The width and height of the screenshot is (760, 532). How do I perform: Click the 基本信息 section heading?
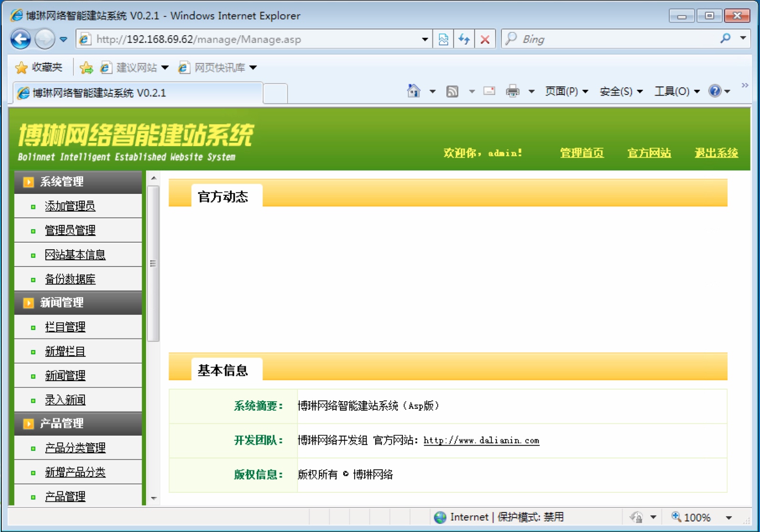223,370
